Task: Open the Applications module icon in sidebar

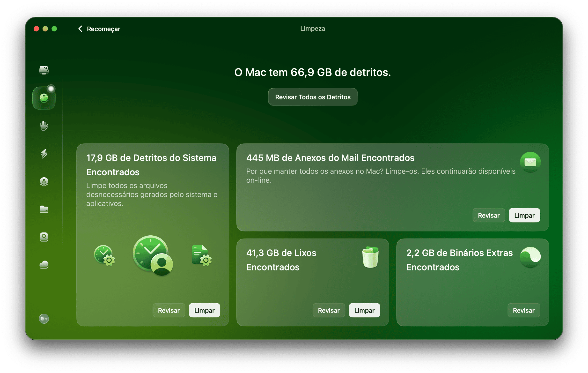Action: pos(44,182)
